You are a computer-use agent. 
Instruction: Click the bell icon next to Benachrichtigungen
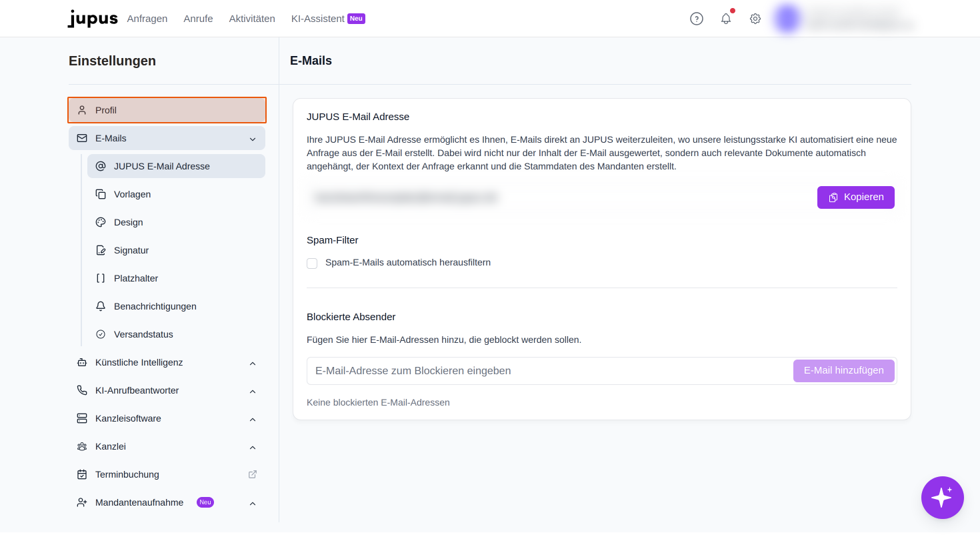(101, 306)
